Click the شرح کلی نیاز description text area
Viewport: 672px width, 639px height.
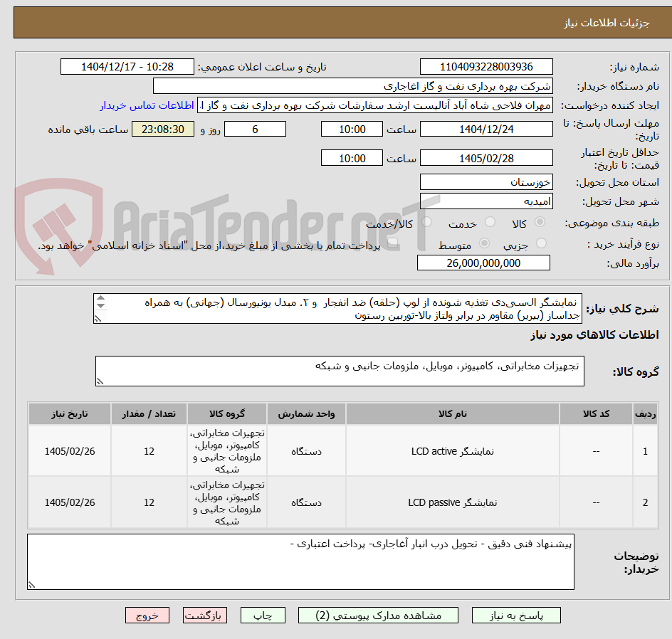pyautogui.click(x=337, y=308)
